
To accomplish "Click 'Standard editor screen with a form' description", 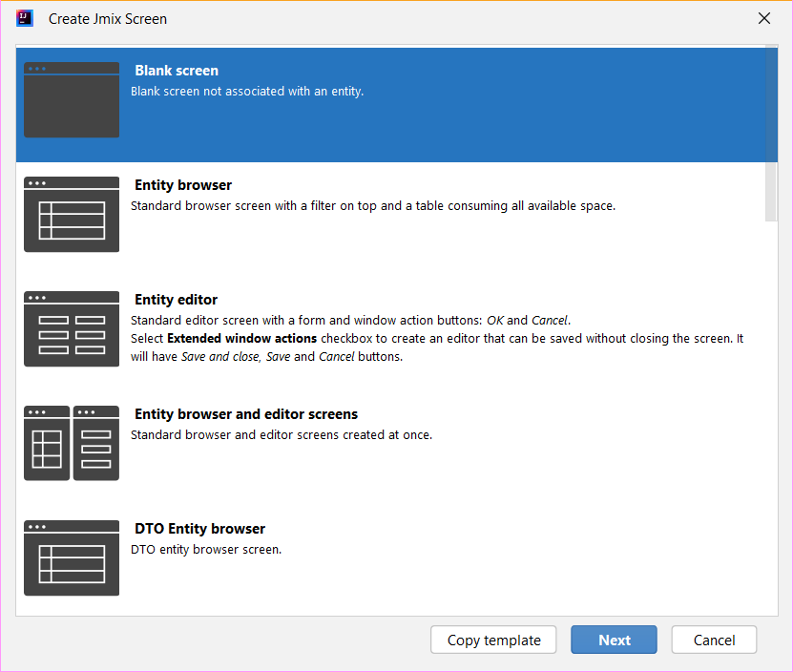I will [350, 321].
